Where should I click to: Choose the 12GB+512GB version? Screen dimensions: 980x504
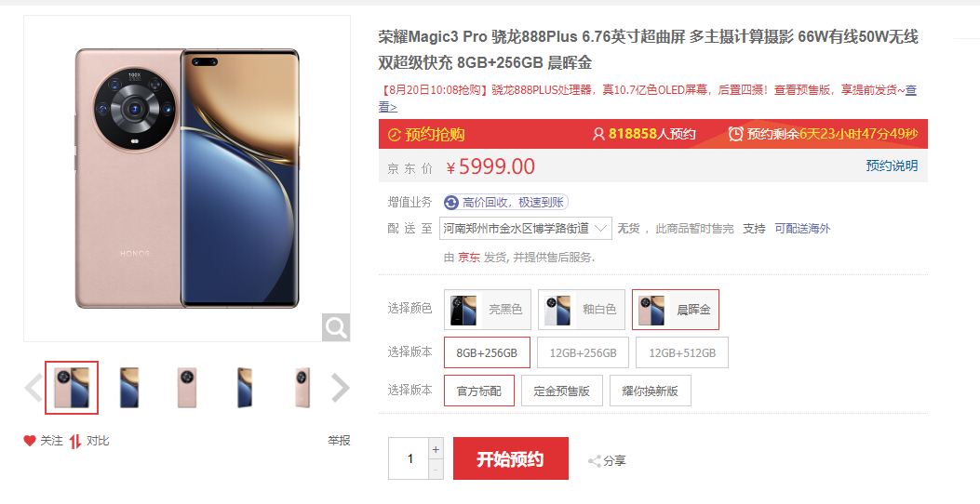[x=682, y=352]
